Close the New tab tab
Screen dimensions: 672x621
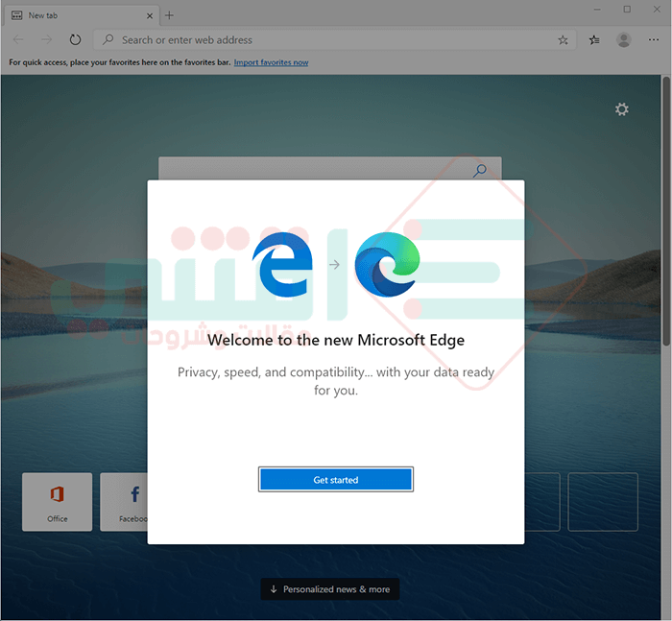tap(150, 16)
